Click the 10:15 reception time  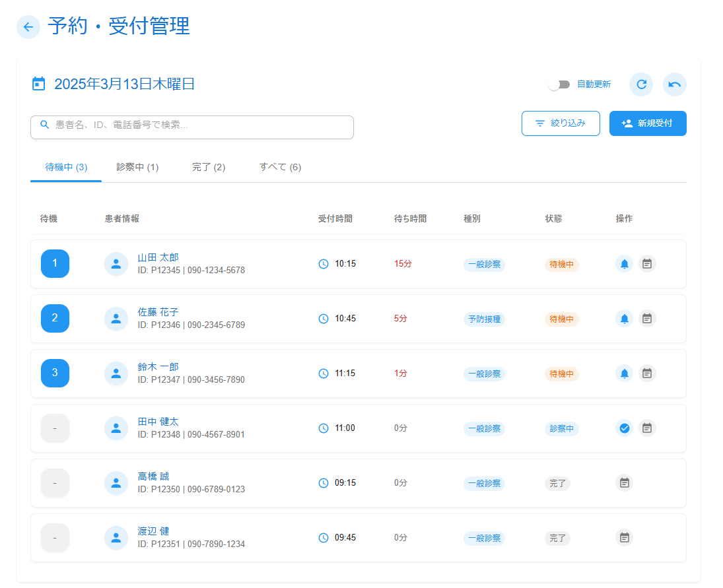(x=345, y=264)
